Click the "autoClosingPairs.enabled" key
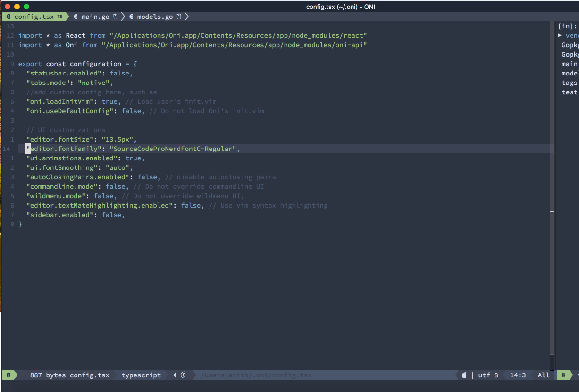 tap(78, 177)
